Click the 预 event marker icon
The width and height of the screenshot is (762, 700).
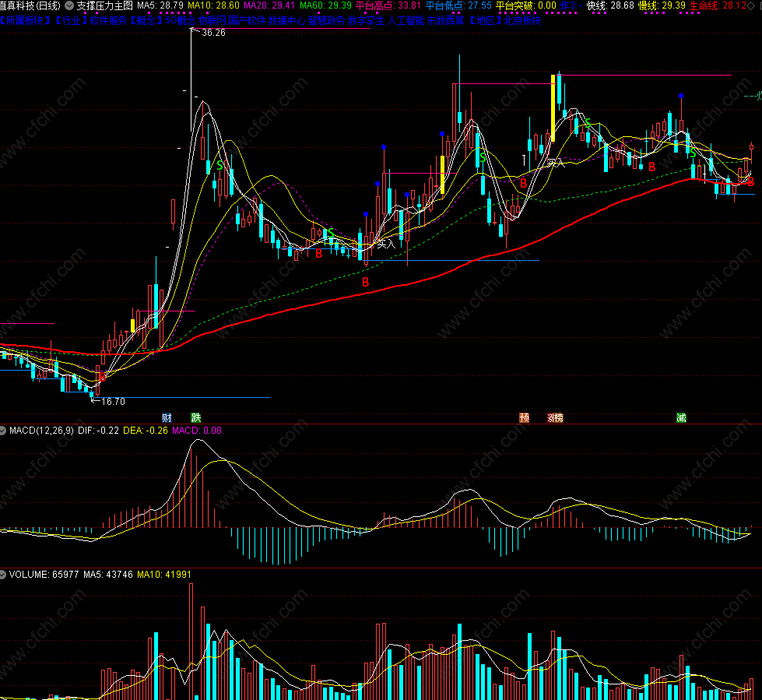tap(524, 417)
